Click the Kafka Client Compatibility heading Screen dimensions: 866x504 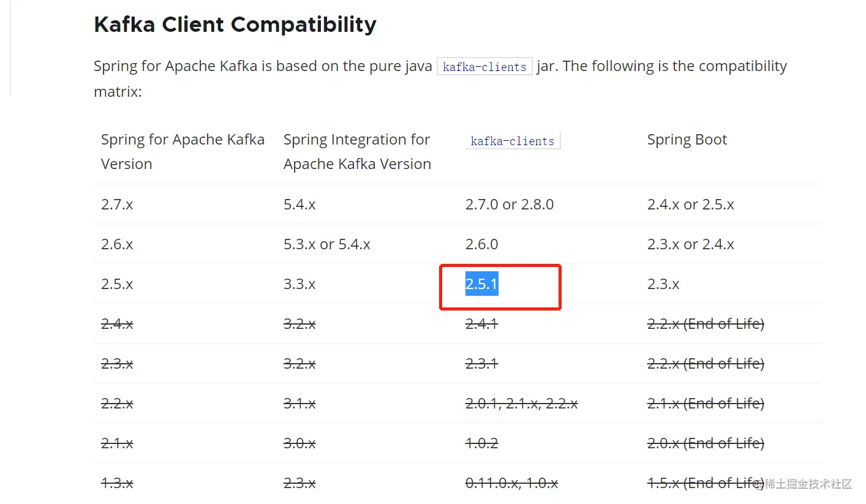click(235, 25)
